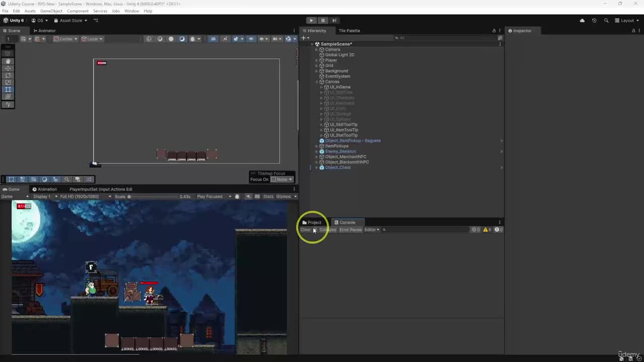Open the GameObject menu
The height and width of the screenshot is (362, 644).
[51, 11]
